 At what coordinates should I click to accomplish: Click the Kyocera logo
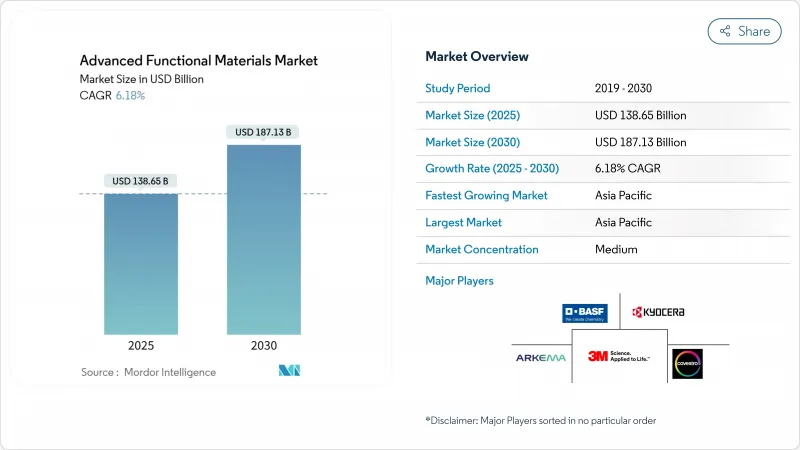coord(658,313)
